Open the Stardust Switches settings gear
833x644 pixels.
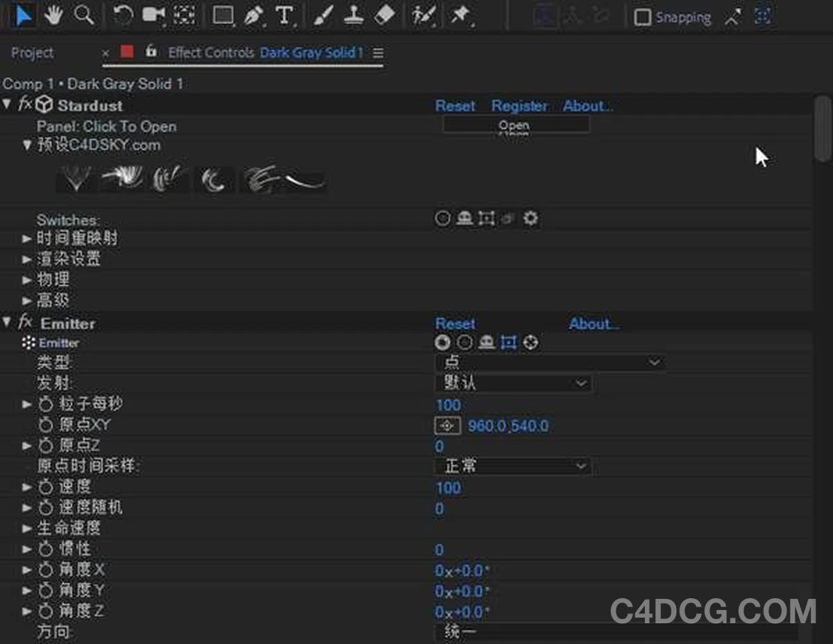(x=531, y=218)
